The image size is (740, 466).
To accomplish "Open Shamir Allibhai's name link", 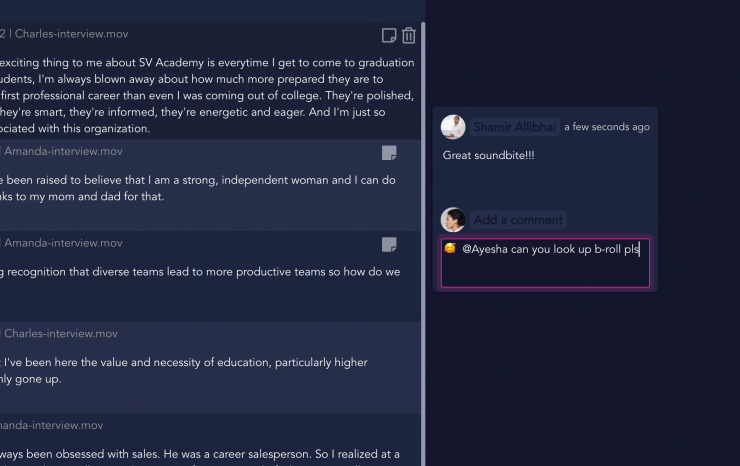I will coord(515,127).
